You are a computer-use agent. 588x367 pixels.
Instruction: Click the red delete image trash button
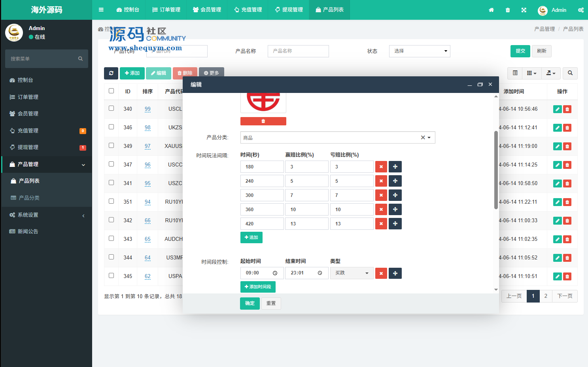[x=263, y=121]
